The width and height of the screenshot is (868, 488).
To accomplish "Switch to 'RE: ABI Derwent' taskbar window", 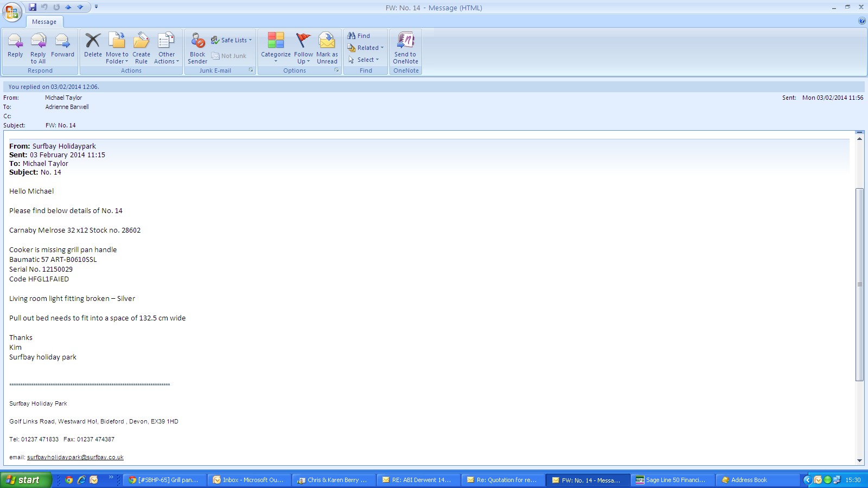I will (419, 480).
